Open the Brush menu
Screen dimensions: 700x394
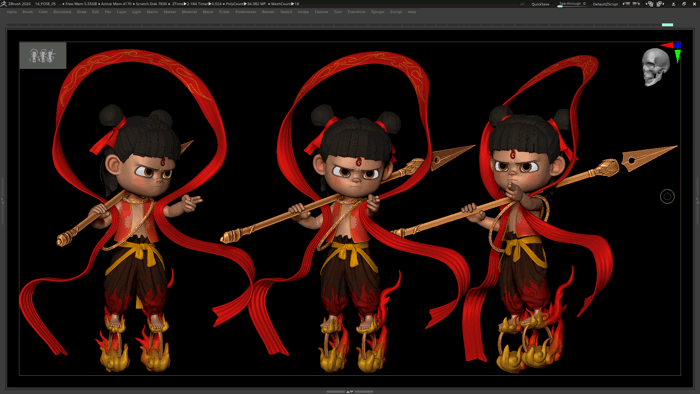click(x=28, y=12)
